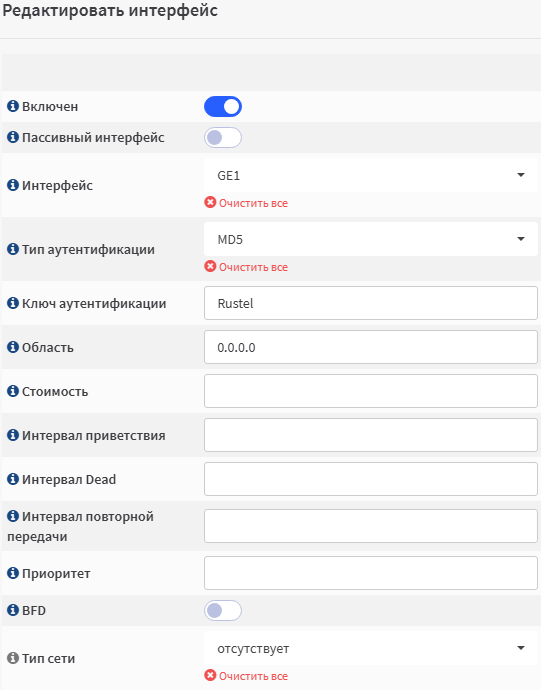Open Тип сети dropdown showing отсутствует
The width and height of the screenshot is (541, 690).
(x=371, y=648)
